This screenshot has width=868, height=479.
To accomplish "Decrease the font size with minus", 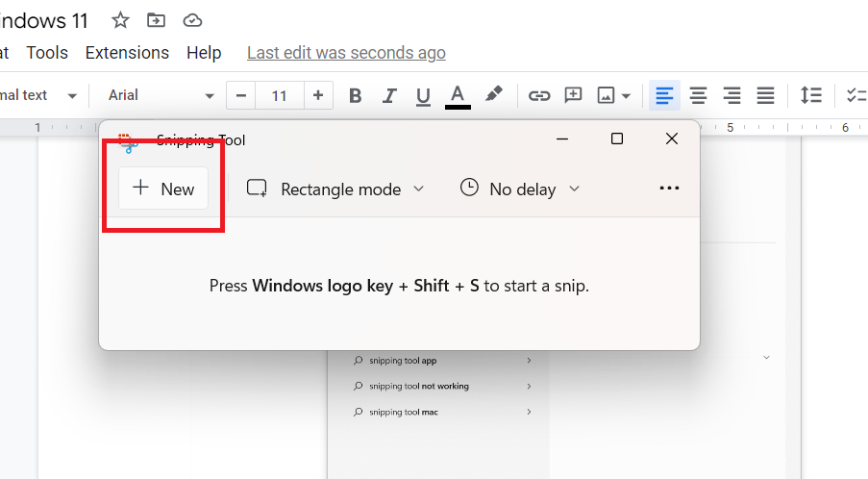I will click(241, 95).
